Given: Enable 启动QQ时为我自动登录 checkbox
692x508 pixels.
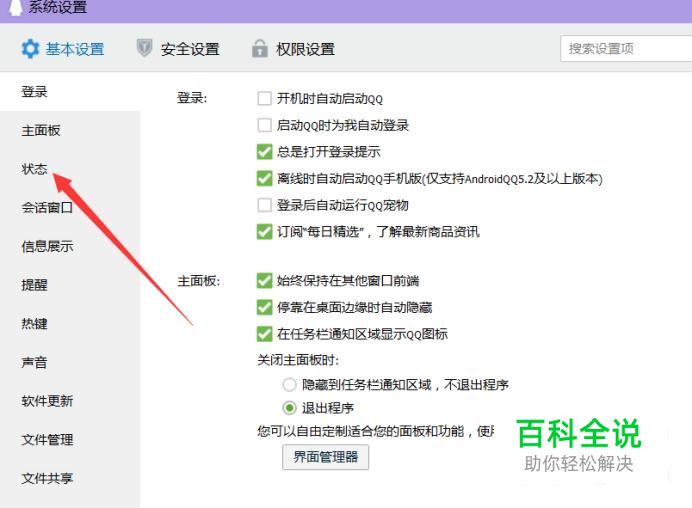Looking at the screenshot, I should (x=264, y=125).
